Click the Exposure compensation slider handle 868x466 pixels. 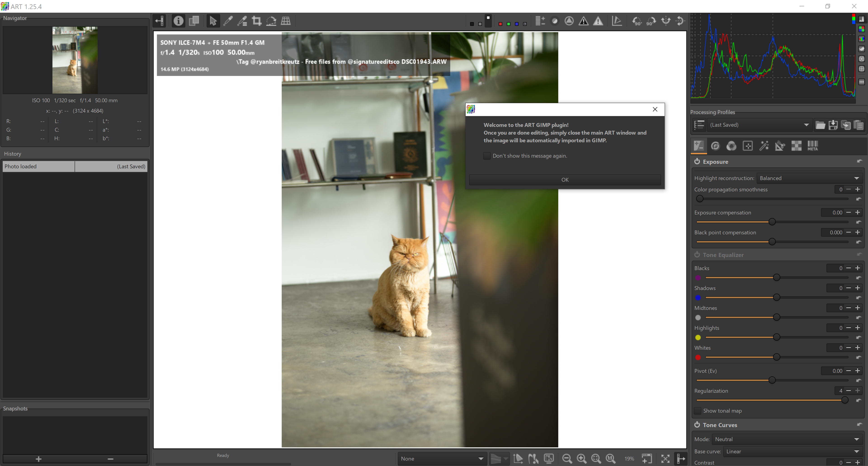click(772, 222)
